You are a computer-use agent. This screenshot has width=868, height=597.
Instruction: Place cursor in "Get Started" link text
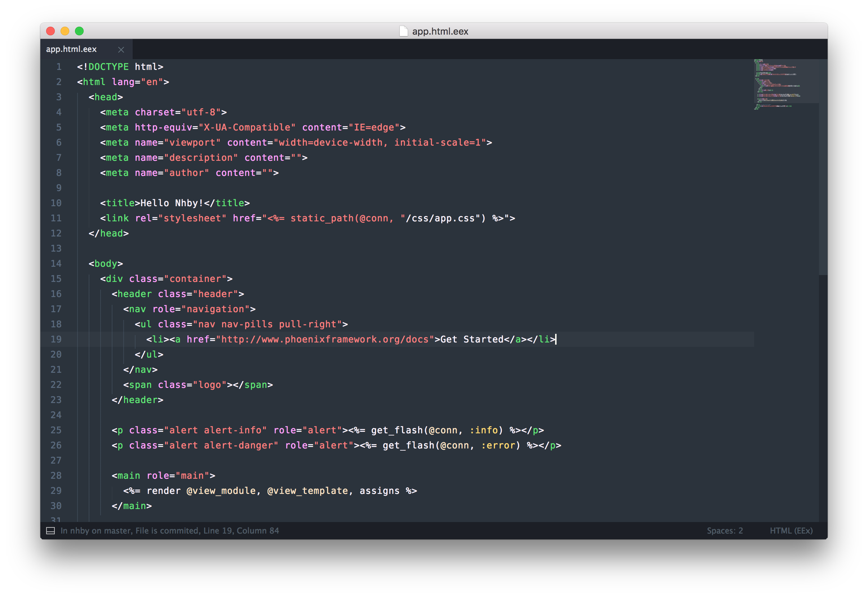(x=471, y=339)
